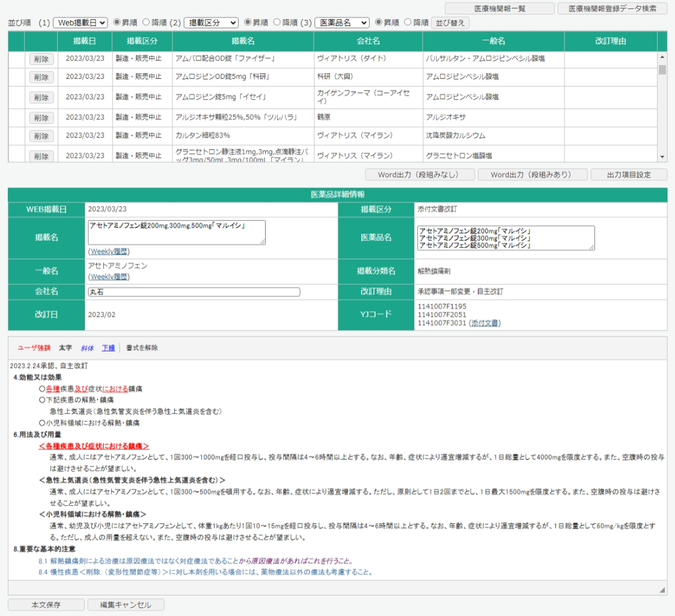Click the 改訂理由 column header

pyautogui.click(x=611, y=41)
